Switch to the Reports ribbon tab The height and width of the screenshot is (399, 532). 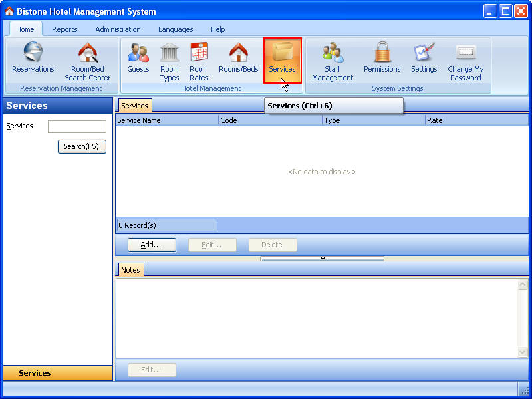tap(65, 29)
